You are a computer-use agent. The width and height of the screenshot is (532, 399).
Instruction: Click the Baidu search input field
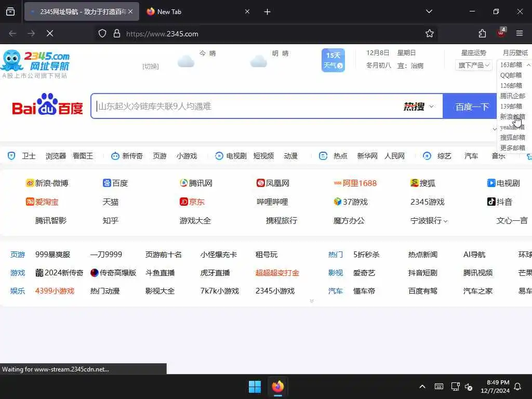(x=248, y=106)
